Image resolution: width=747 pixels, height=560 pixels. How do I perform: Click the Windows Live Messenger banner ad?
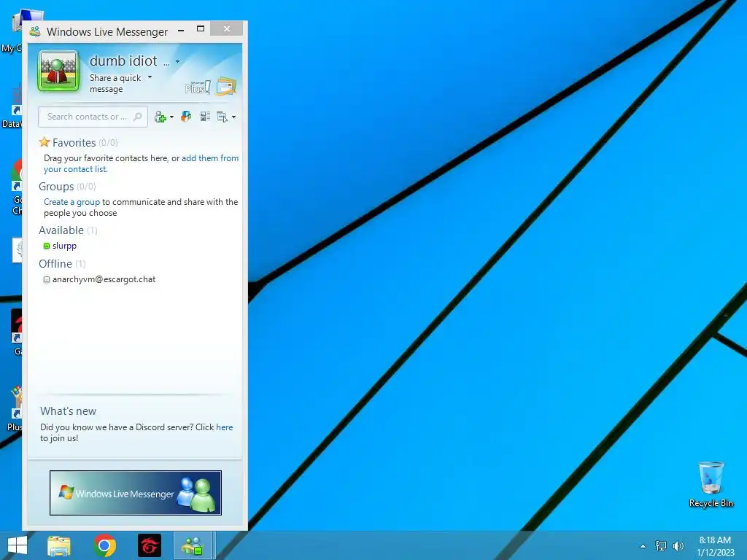point(135,493)
